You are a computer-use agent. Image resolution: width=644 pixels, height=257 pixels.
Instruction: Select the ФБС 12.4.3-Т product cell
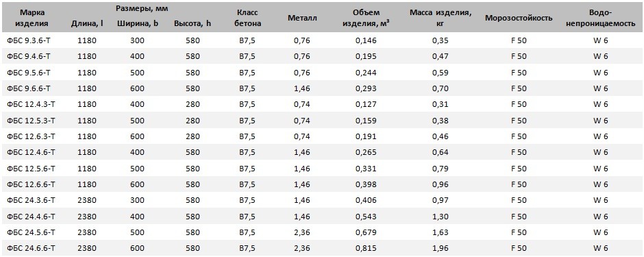click(32, 104)
